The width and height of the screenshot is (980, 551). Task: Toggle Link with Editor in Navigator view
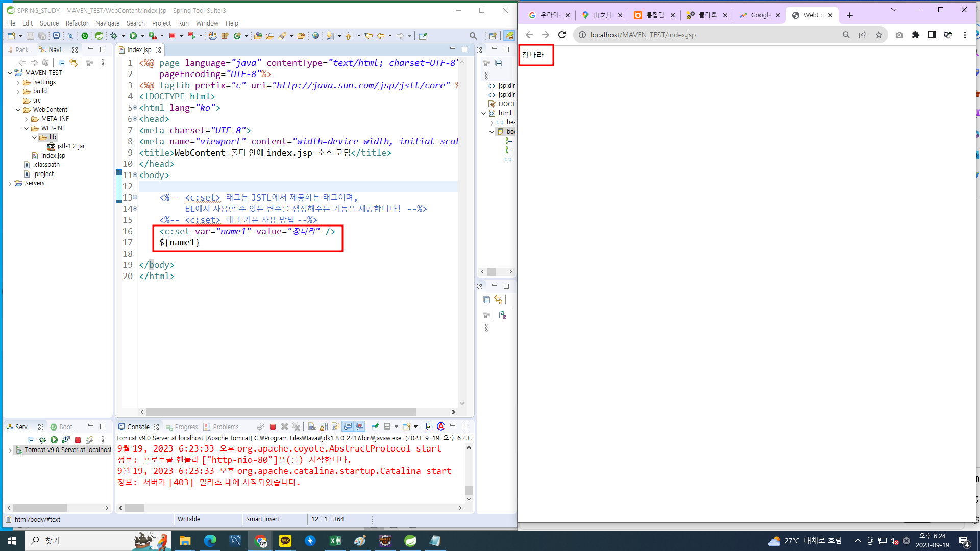click(73, 63)
